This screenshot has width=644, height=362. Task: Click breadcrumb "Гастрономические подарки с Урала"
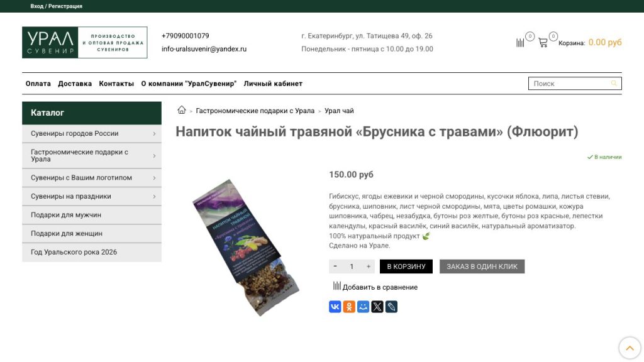tap(255, 111)
